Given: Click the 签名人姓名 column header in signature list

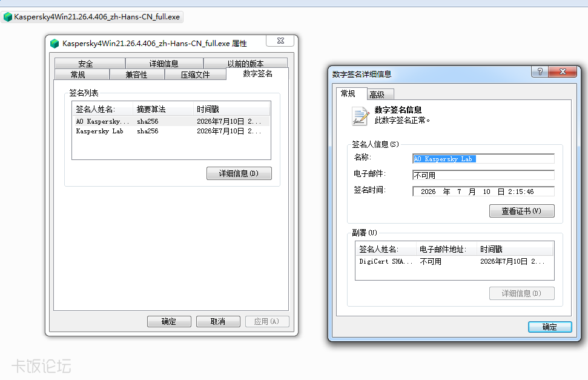Looking at the screenshot, I should coord(102,109).
